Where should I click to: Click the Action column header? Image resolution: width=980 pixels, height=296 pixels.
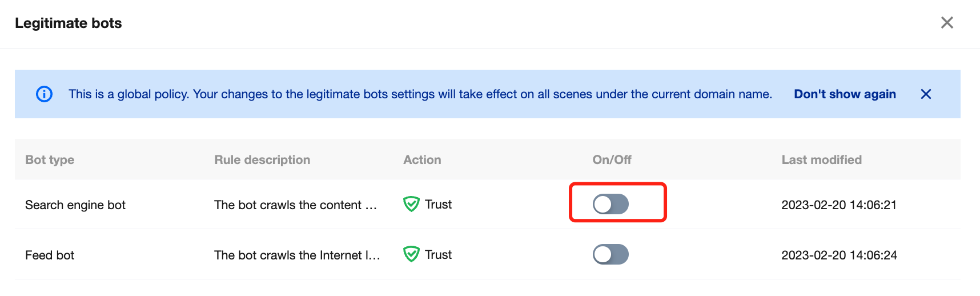tap(422, 160)
